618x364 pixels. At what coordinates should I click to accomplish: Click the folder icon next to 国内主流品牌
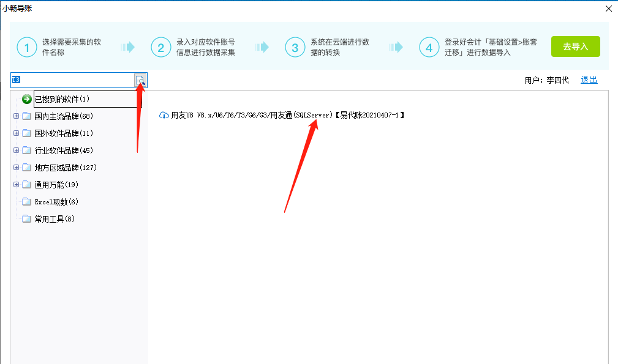coord(26,116)
